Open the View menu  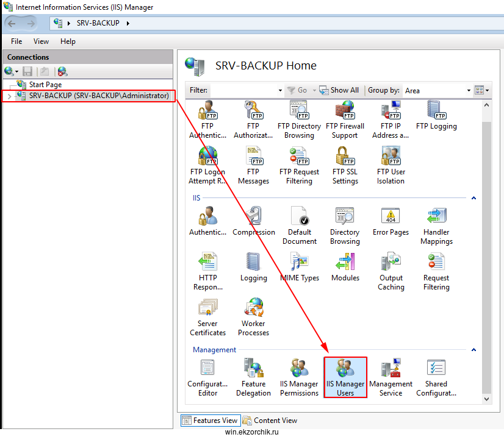click(41, 41)
